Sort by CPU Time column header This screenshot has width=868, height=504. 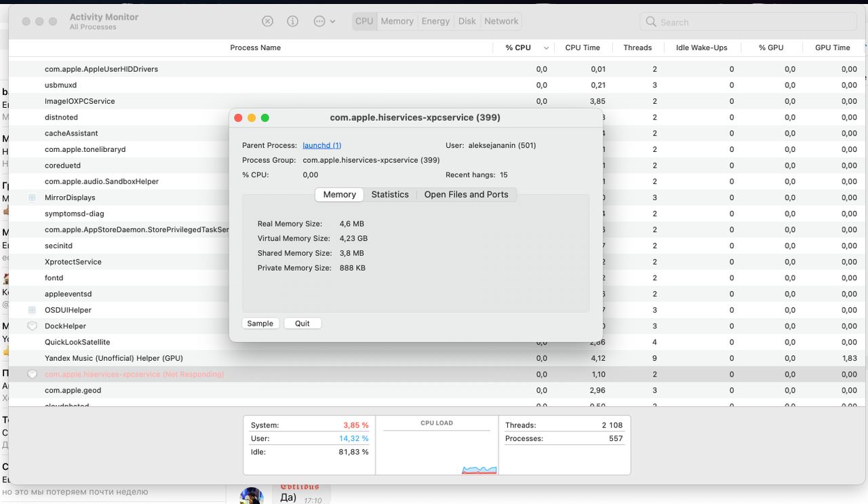pyautogui.click(x=583, y=47)
